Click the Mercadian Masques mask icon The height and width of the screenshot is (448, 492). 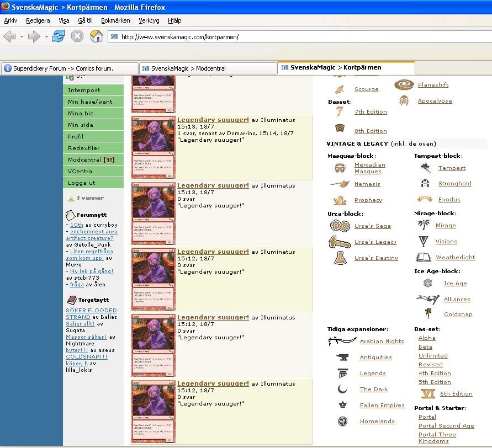tap(340, 168)
